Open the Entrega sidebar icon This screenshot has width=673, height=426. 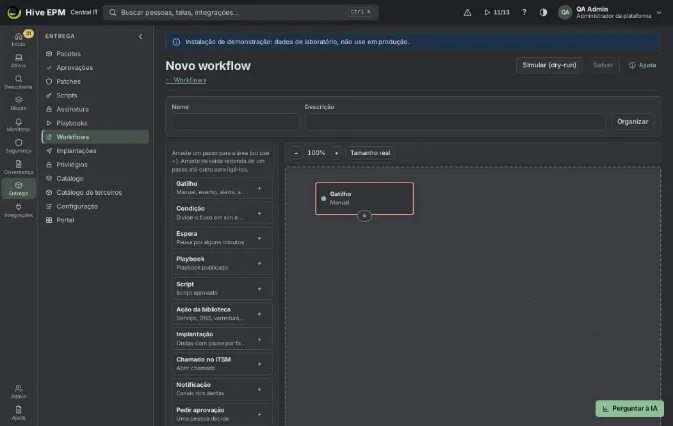click(18, 189)
